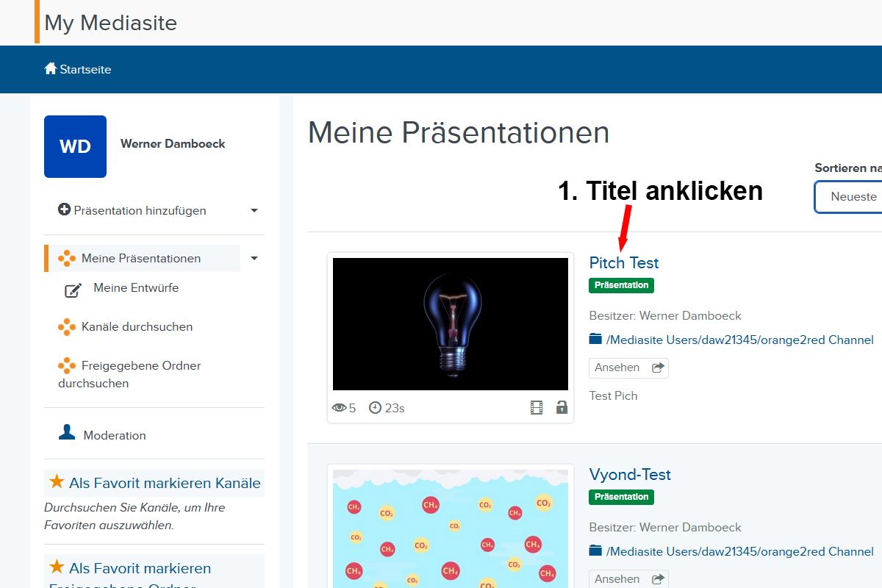The image size is (882, 588).
Task: Expand the Präsentation hinzufügen dropdown arrow
Action: coord(254,210)
